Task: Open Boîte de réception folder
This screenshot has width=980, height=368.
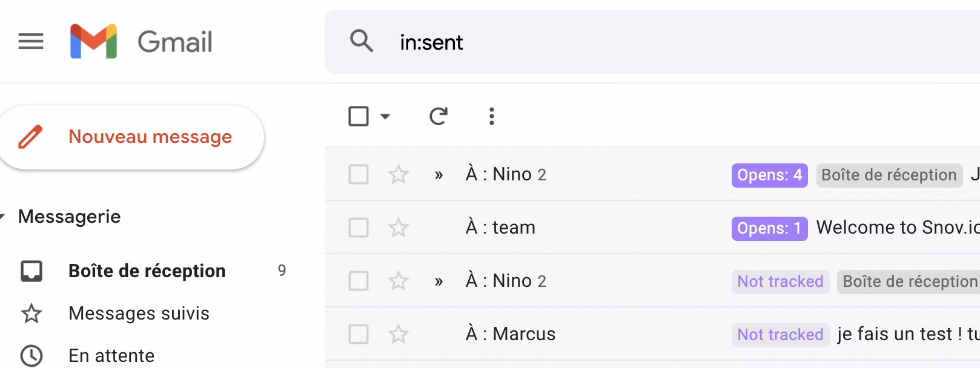Action: pos(147,271)
